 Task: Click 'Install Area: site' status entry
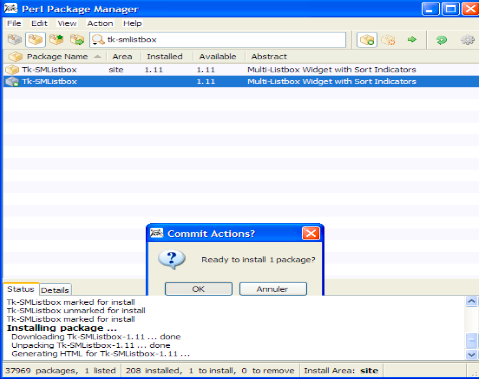tap(341, 371)
